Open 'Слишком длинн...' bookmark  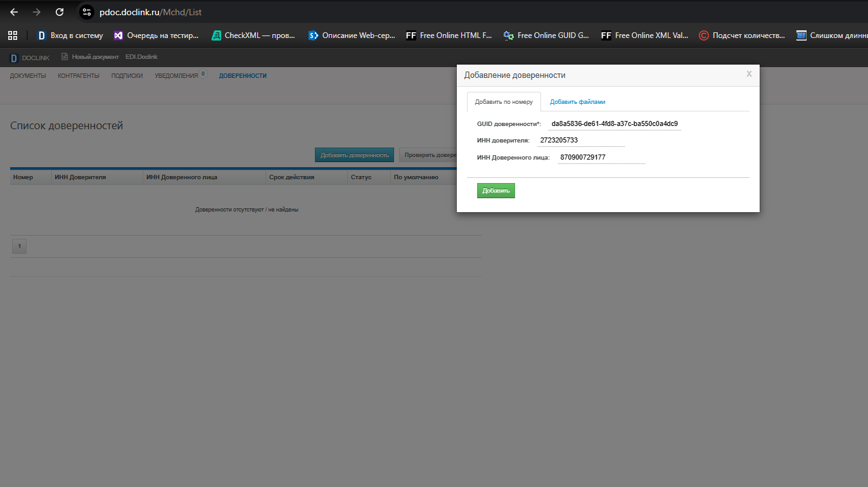pos(832,35)
